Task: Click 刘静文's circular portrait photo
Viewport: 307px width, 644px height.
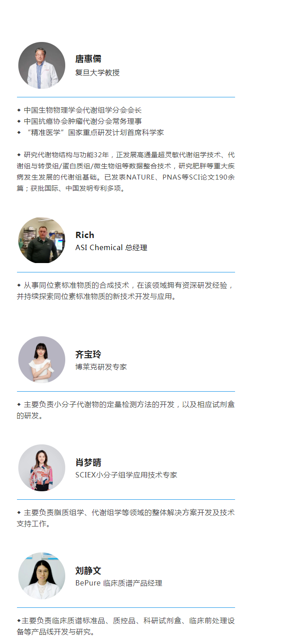Action: 42,576
